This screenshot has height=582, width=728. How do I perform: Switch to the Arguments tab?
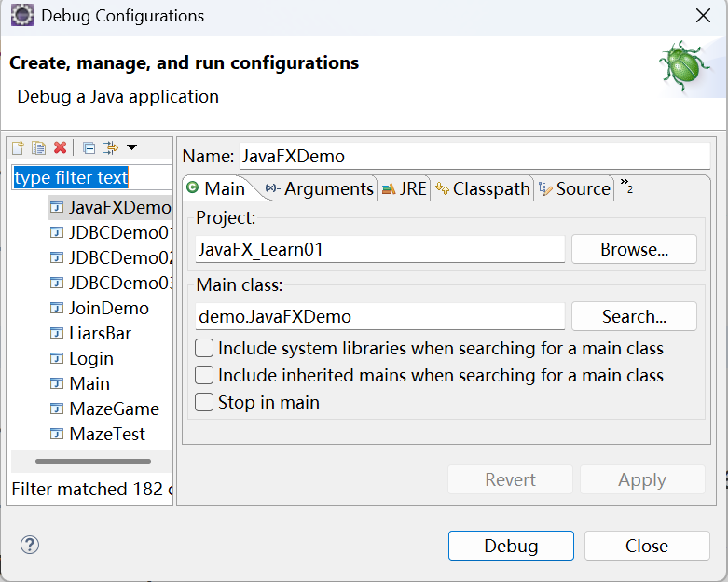coord(318,188)
